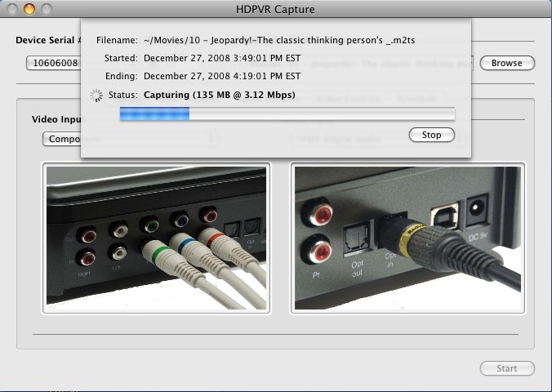Click the Filename path text
The height and width of the screenshot is (392, 552).
click(x=279, y=40)
